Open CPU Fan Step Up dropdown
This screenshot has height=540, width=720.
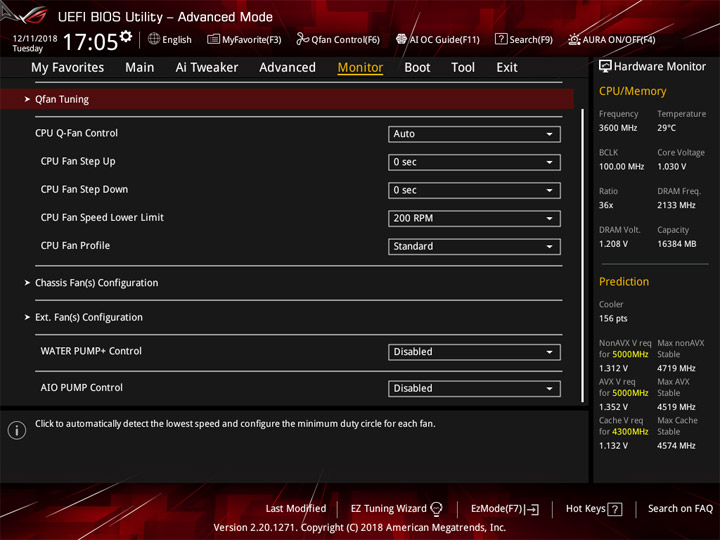[x=474, y=162]
